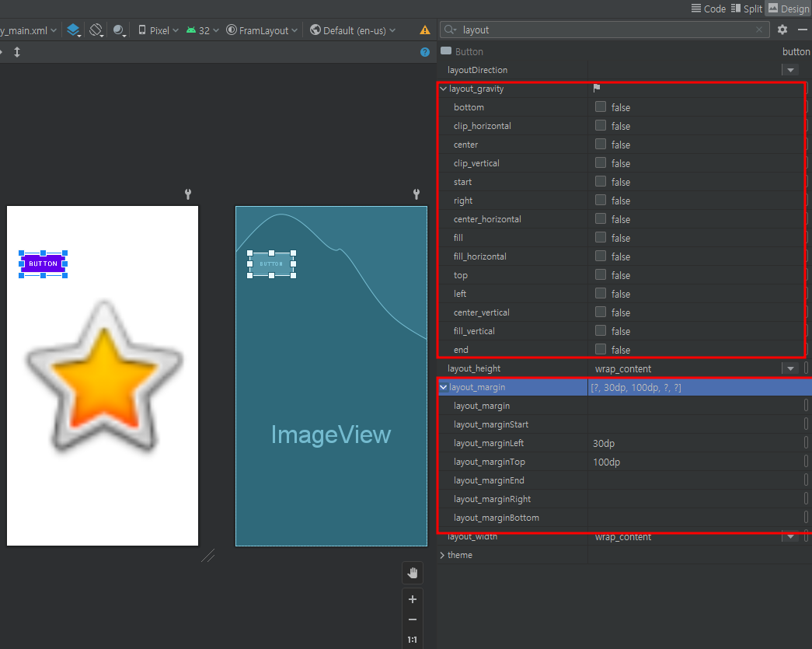
Task: Switch to Design view
Action: (x=789, y=9)
